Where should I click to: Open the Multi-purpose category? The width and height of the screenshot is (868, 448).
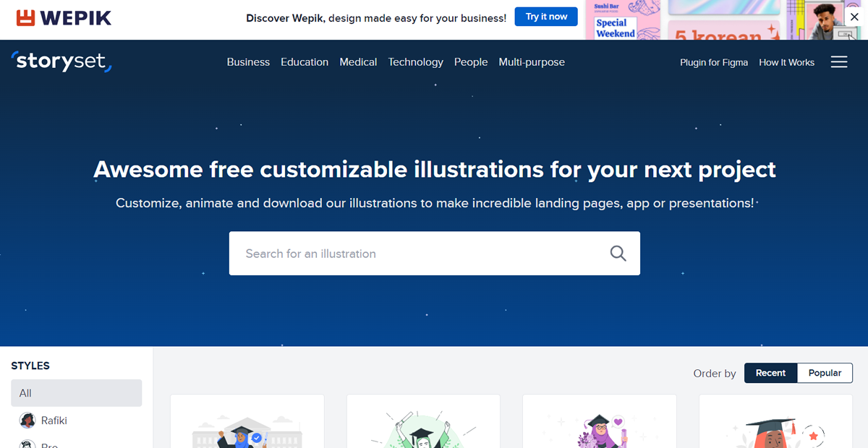tap(532, 62)
